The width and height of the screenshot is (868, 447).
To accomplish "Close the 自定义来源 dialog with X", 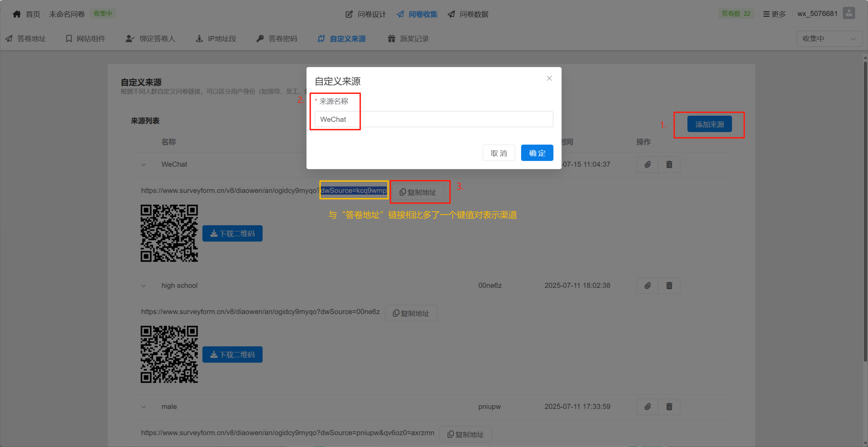I will tap(549, 79).
